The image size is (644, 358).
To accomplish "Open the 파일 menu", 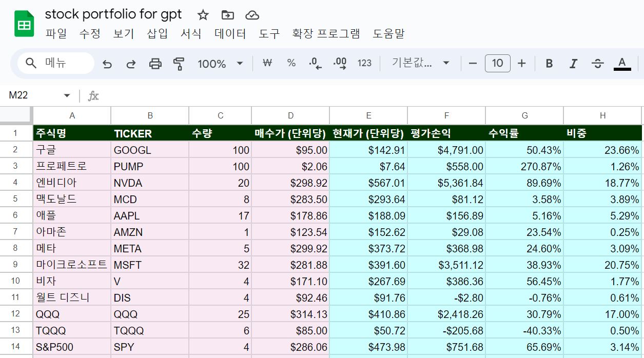I will (x=56, y=34).
